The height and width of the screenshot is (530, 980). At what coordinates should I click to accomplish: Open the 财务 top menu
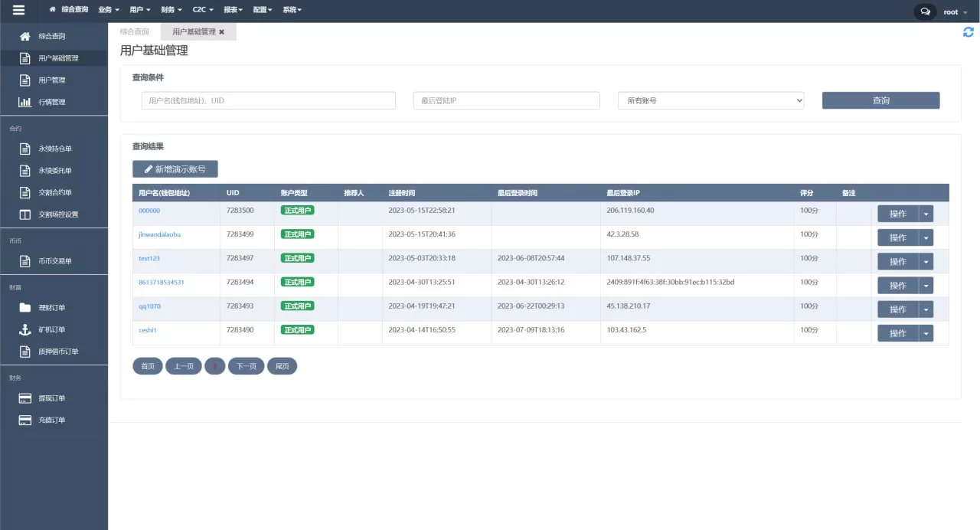[x=171, y=10]
